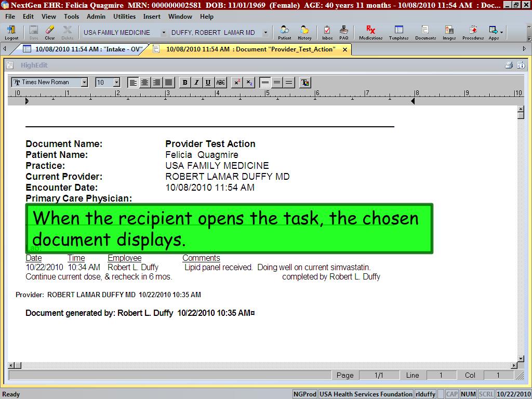Viewport: 532px width, 399px height.
Task: Toggle bold formatting
Action: tap(185, 83)
